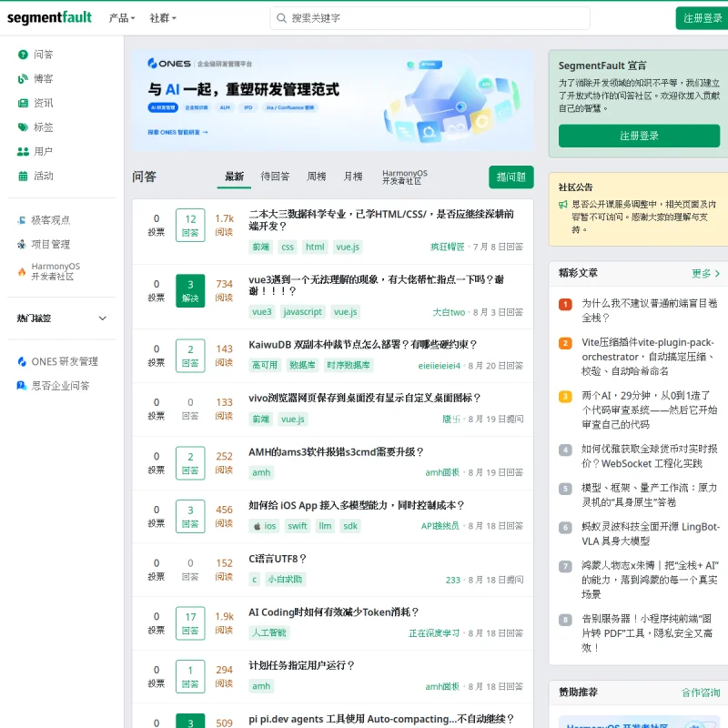This screenshot has width=728, height=728.
Task: Click the ONES 研发管理 logo icon
Action: [x=21, y=361]
